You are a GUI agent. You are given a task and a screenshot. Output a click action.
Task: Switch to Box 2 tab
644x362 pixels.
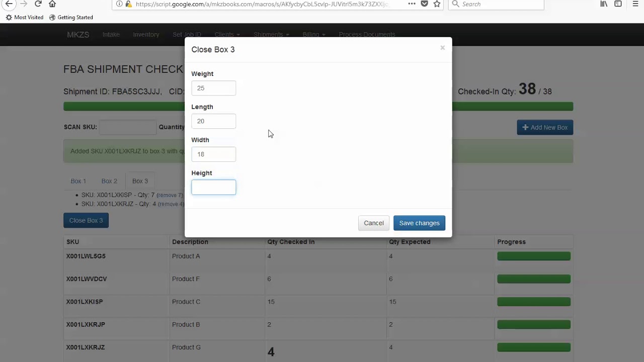click(109, 181)
